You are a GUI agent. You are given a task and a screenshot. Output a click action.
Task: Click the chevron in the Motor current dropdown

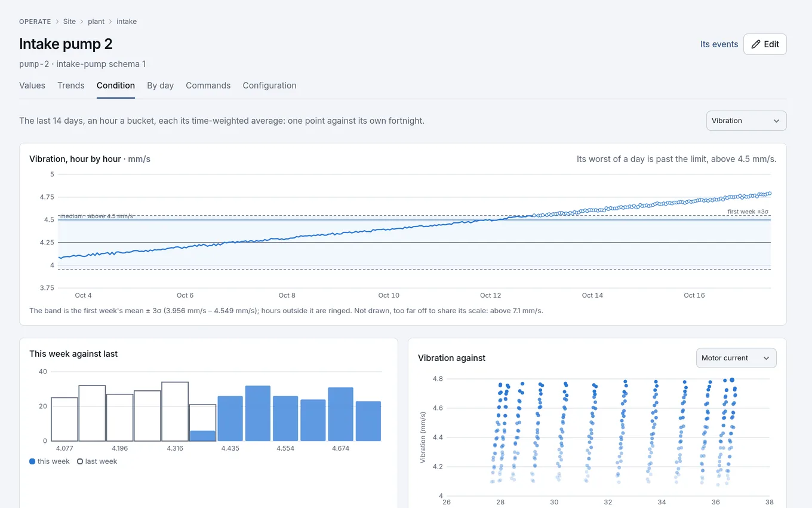[766, 358]
